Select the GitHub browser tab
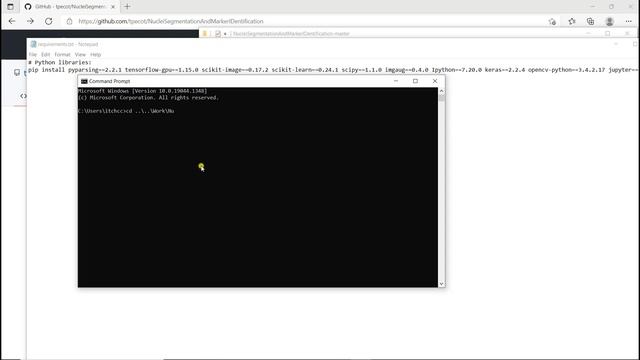640x360 pixels. (x=69, y=7)
